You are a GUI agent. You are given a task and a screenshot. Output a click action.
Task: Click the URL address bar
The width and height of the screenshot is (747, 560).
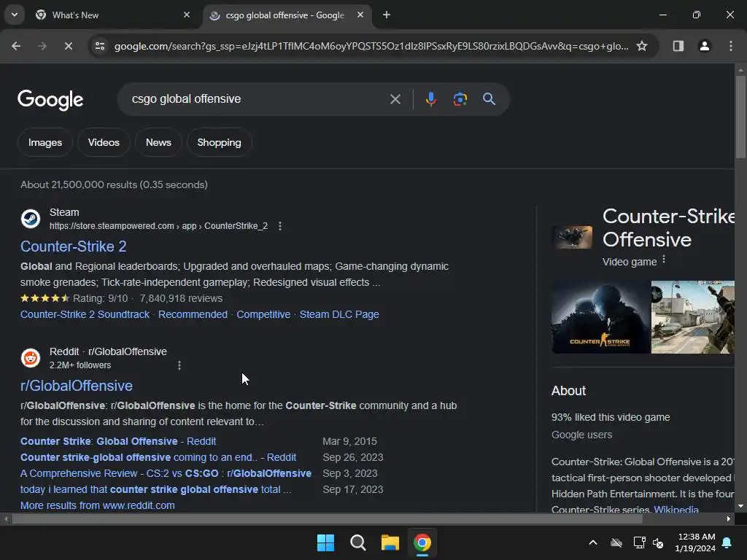click(x=371, y=46)
